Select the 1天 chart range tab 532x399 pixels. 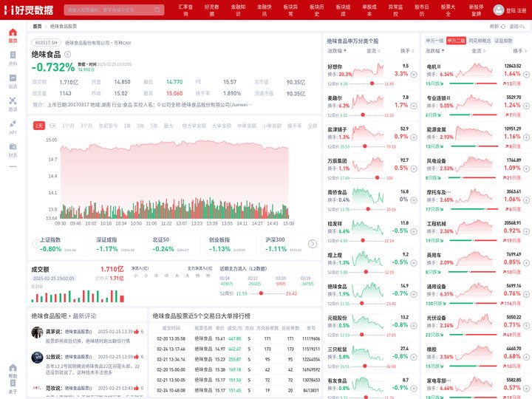pos(39,126)
